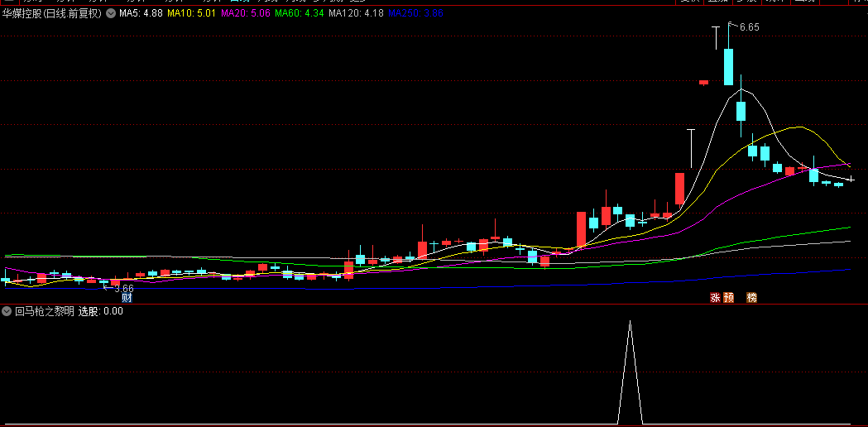
Task: Click the 榜 ranking marker
Action: click(751, 298)
